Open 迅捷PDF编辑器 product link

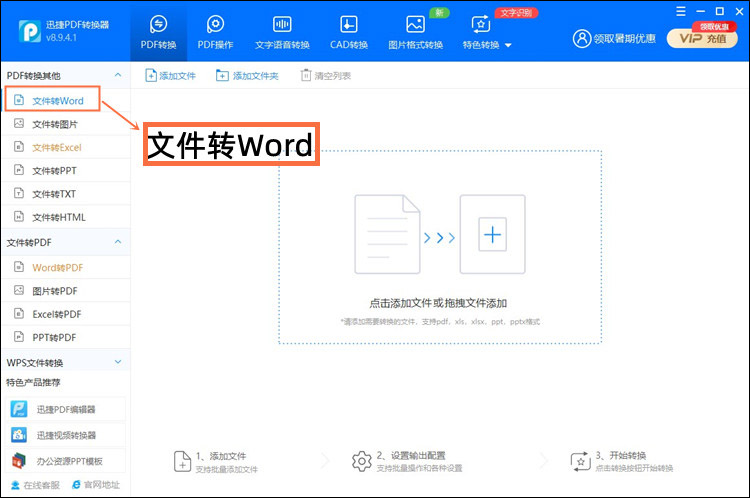pyautogui.click(x=66, y=409)
